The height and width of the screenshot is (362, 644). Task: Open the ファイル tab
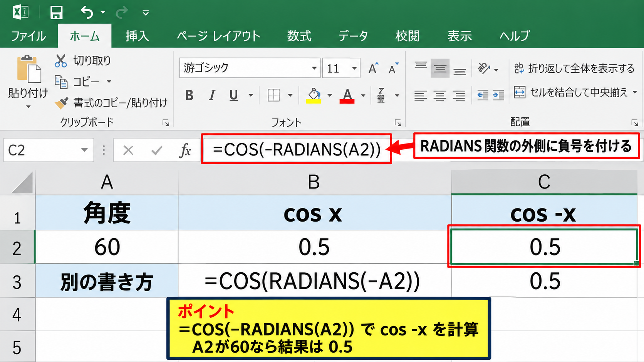28,36
